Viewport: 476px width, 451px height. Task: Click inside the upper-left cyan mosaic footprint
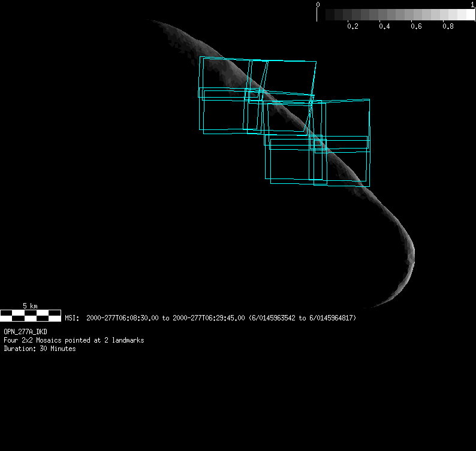(x=222, y=75)
